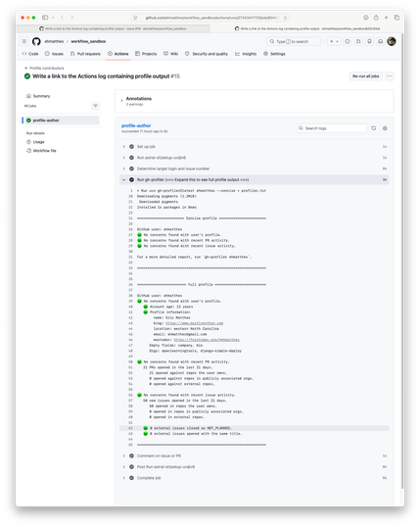The width and height of the screenshot is (420, 527).
Task: Click the filter jobs icon in sidebar
Action: click(95, 106)
